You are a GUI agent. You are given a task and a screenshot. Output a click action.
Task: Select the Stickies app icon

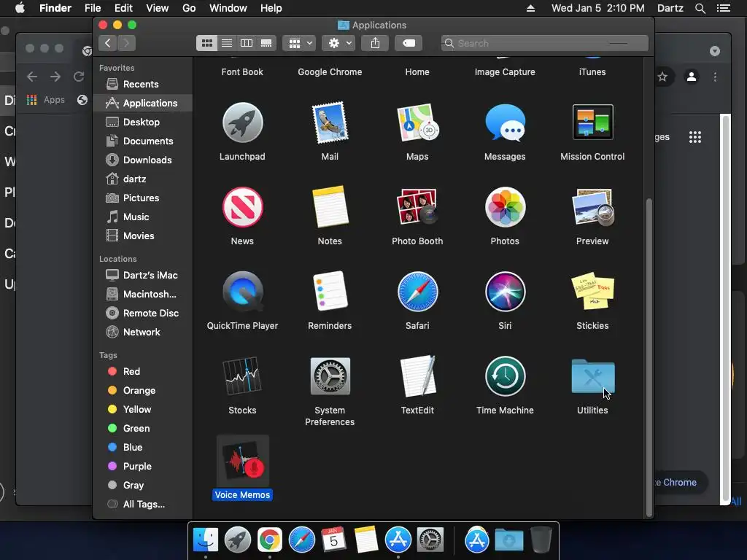click(592, 292)
